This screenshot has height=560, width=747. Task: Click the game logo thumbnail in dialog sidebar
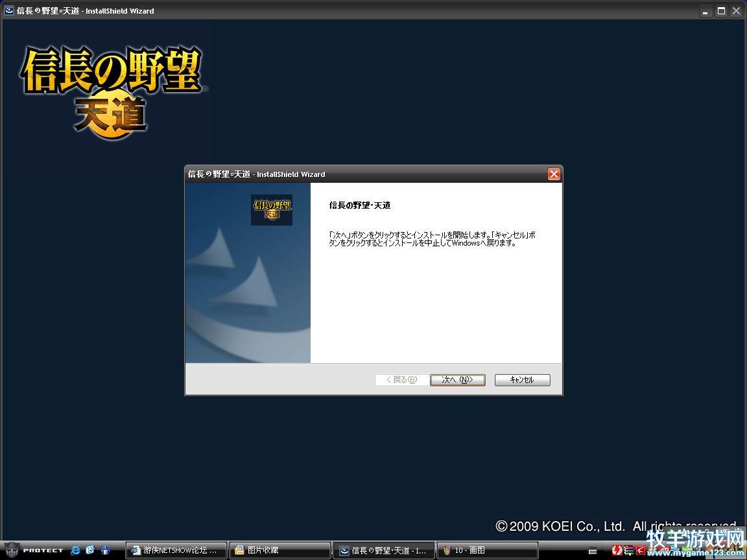click(x=272, y=209)
